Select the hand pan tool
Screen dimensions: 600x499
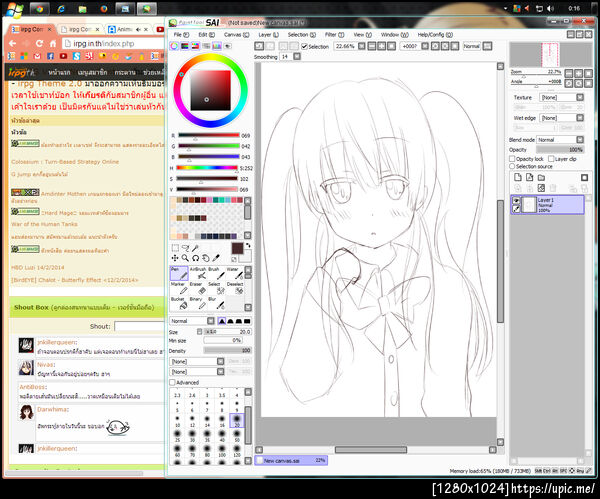pos(206,258)
